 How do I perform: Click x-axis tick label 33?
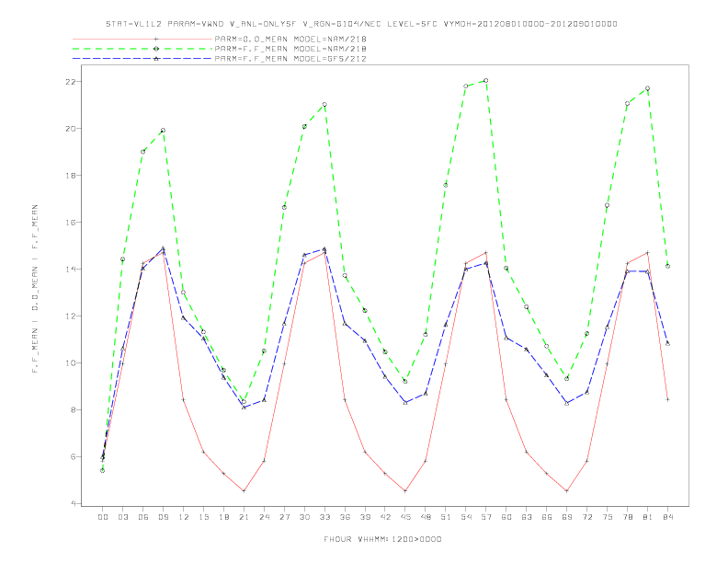click(x=325, y=517)
